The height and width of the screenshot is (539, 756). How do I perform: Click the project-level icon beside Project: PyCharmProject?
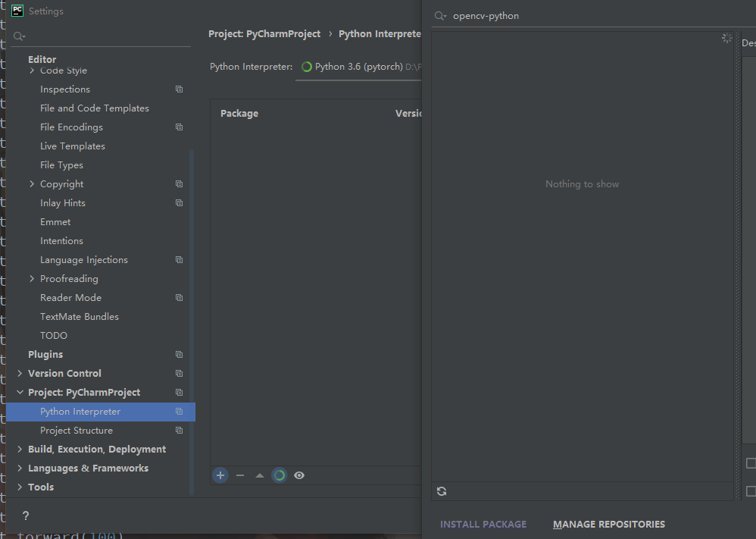click(179, 392)
